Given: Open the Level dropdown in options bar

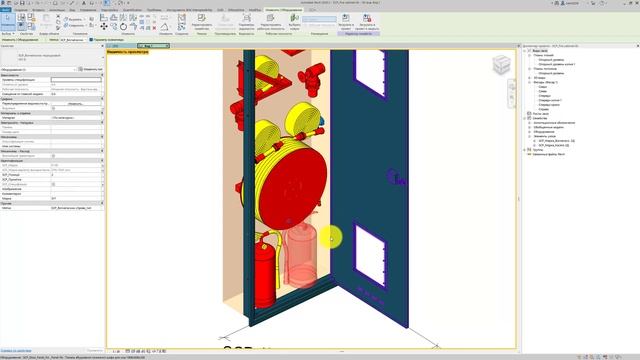Looking at the screenshot, I should pos(73,40).
